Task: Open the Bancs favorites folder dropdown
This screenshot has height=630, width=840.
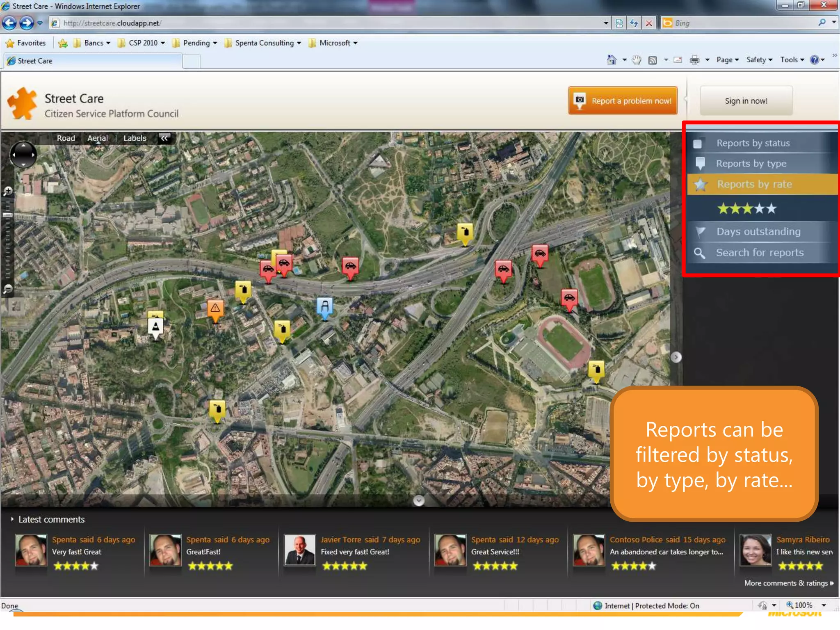Action: (x=92, y=43)
